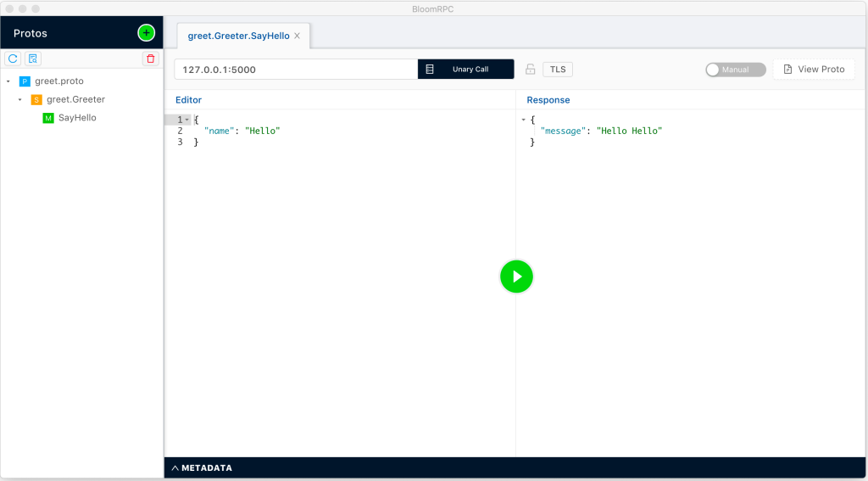The height and width of the screenshot is (481, 868).
Task: Delete protos with the red trash icon
Action: [151, 59]
